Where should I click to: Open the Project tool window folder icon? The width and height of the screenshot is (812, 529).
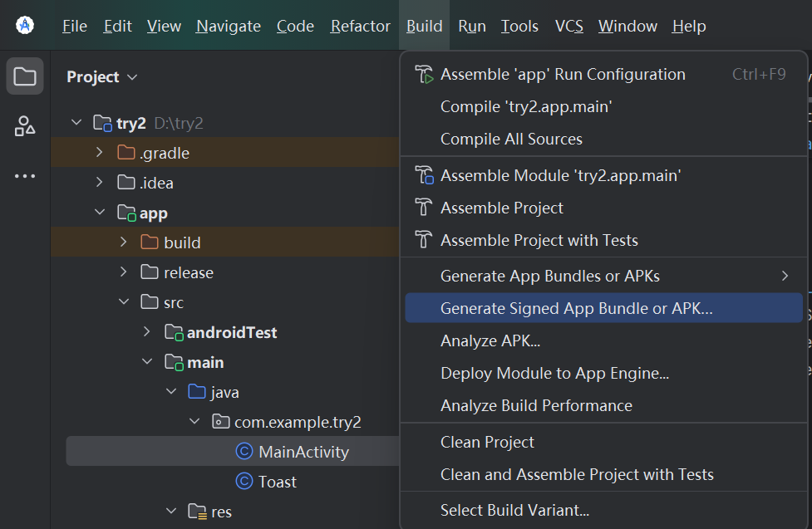click(25, 77)
